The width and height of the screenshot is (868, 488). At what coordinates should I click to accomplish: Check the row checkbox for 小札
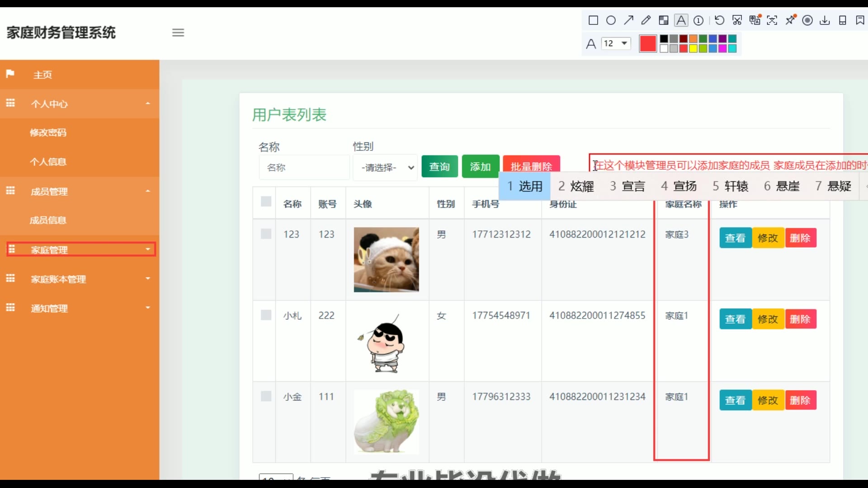(266, 315)
